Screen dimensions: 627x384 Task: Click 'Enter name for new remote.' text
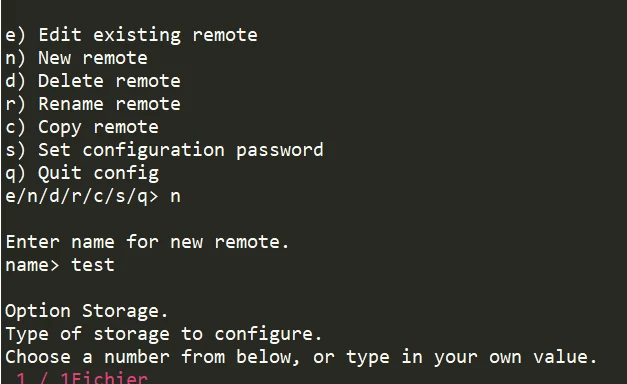(x=147, y=242)
